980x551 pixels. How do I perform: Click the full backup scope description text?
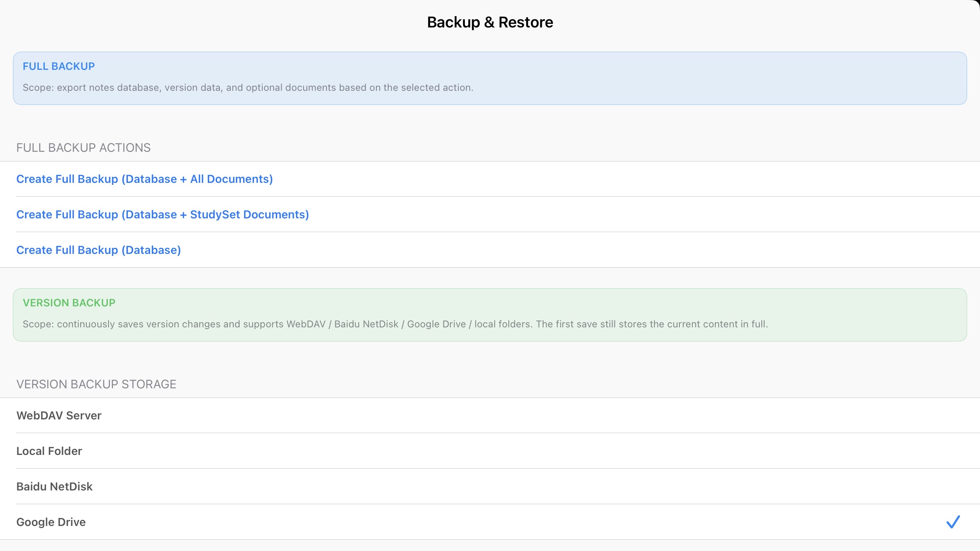pyautogui.click(x=248, y=88)
